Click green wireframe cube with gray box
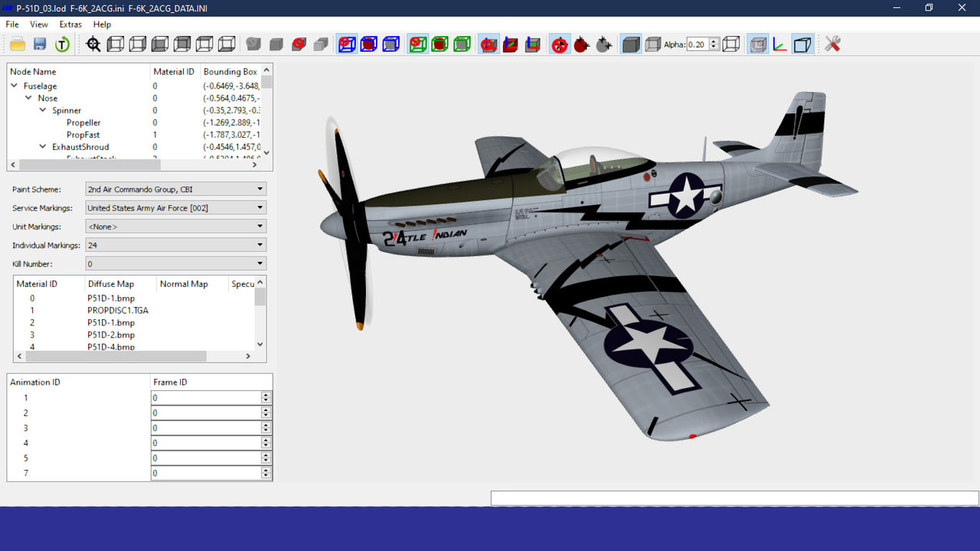Viewport: 980px width, 551px height. click(x=462, y=44)
